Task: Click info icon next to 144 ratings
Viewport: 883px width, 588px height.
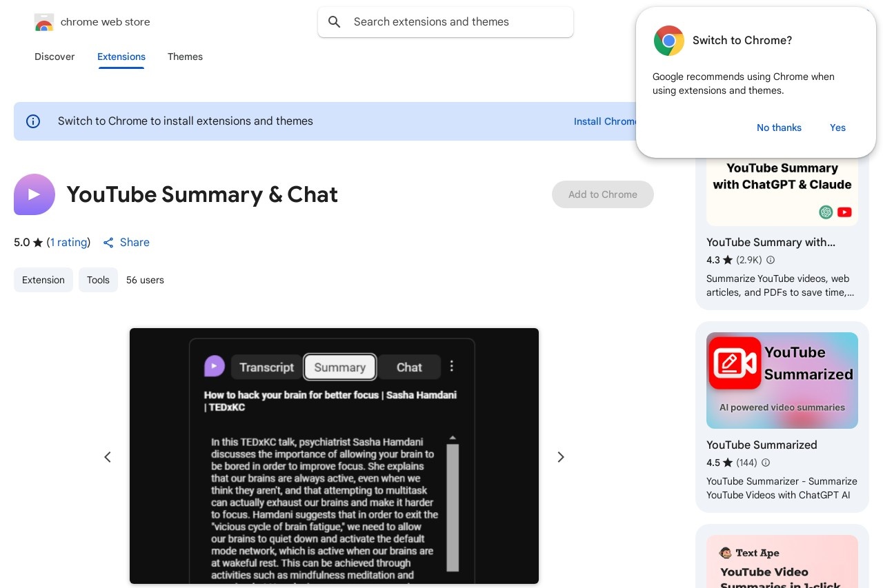Action: click(x=766, y=463)
